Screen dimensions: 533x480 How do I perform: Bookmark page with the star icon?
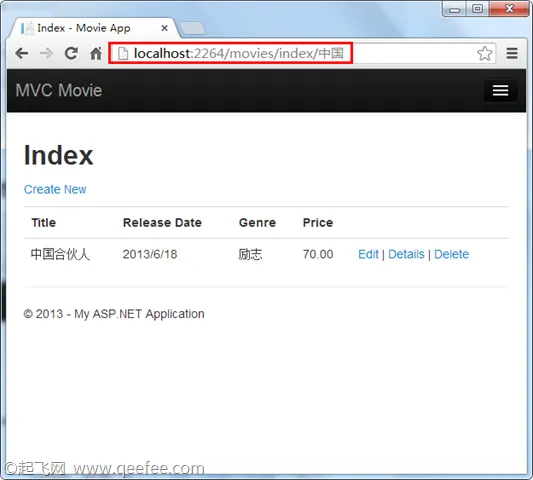click(x=484, y=53)
